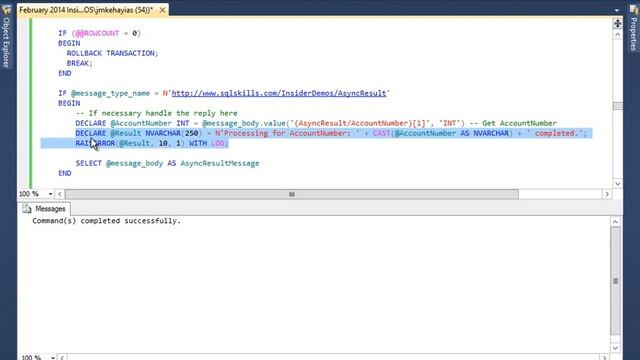The height and width of the screenshot is (360, 640).
Task: Click 'SELECT @message_body AS AsyncResultMessage' line
Action: [x=167, y=163]
